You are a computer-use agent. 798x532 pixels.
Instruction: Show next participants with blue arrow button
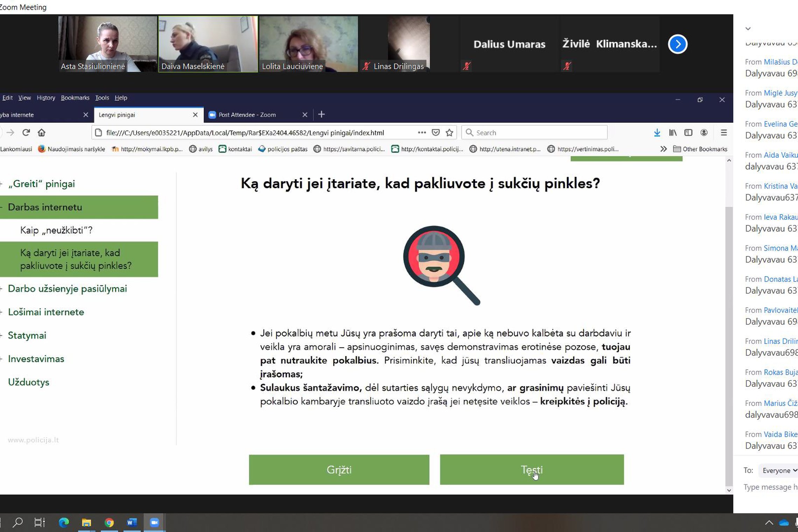click(x=678, y=44)
